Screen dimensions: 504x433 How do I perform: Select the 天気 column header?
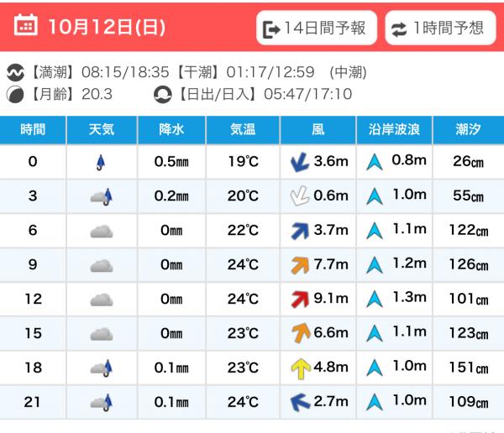tap(102, 129)
